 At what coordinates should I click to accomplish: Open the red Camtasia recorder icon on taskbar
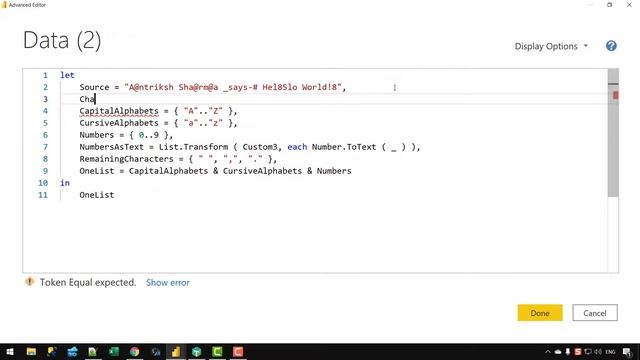238,351
